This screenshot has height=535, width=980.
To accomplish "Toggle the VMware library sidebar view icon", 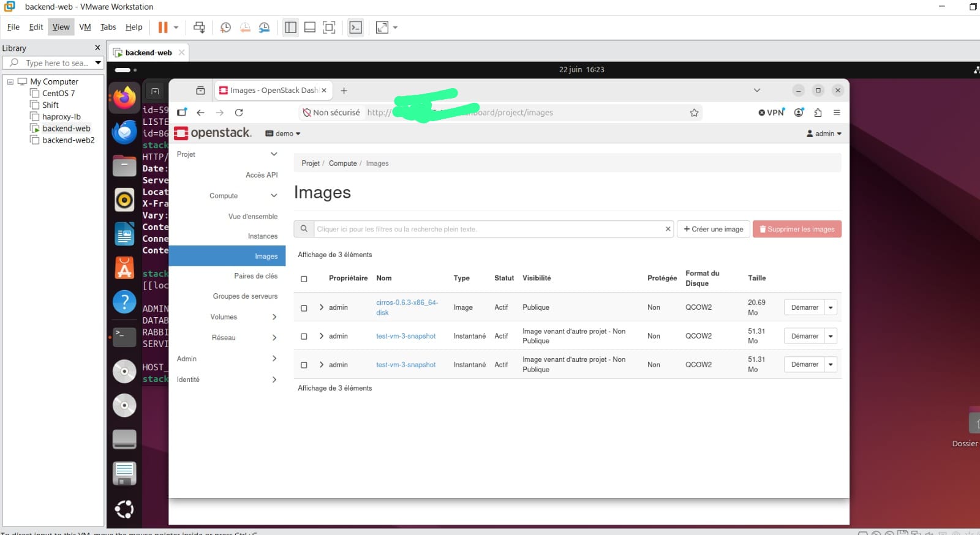I will [x=291, y=27].
